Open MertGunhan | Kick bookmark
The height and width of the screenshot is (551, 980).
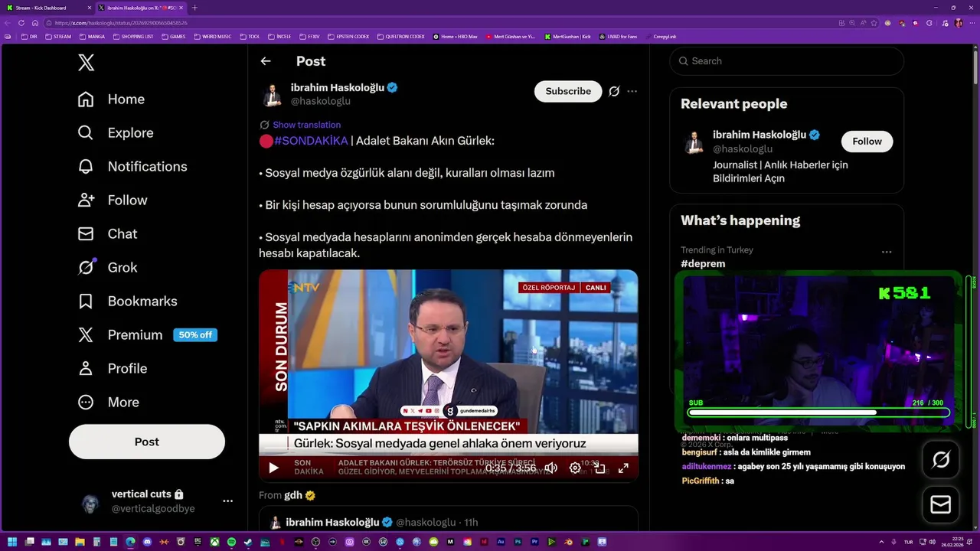[x=568, y=36]
